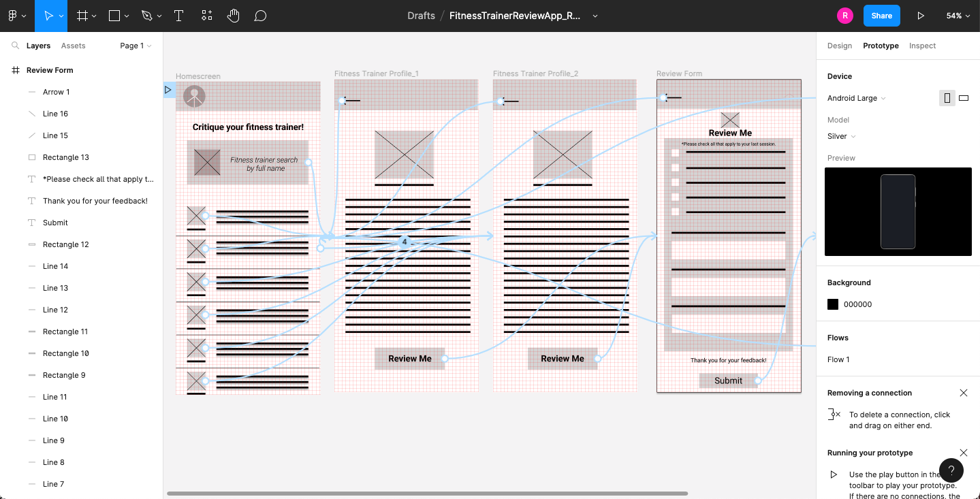Open the Resources components tool
Screen dimensions: 980x499
[x=207, y=16]
